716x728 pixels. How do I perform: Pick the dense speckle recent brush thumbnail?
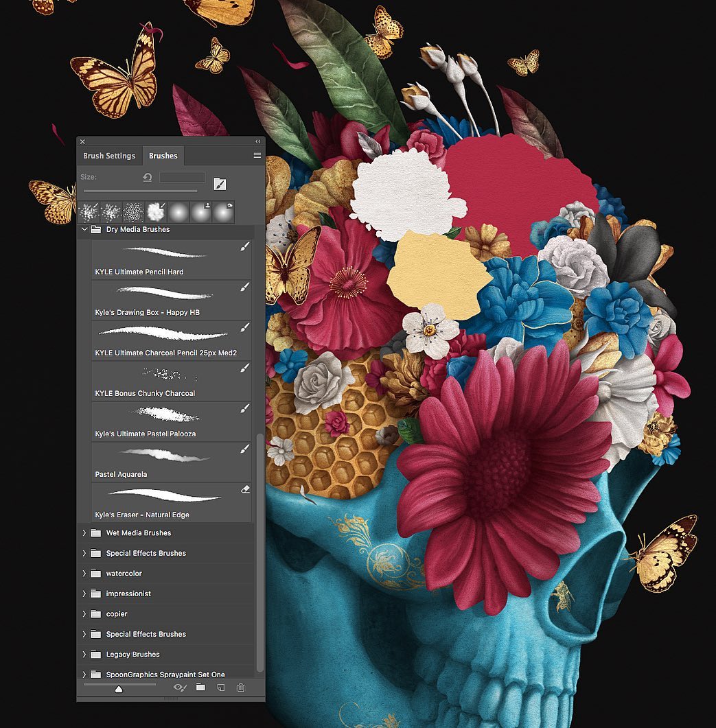click(x=133, y=212)
